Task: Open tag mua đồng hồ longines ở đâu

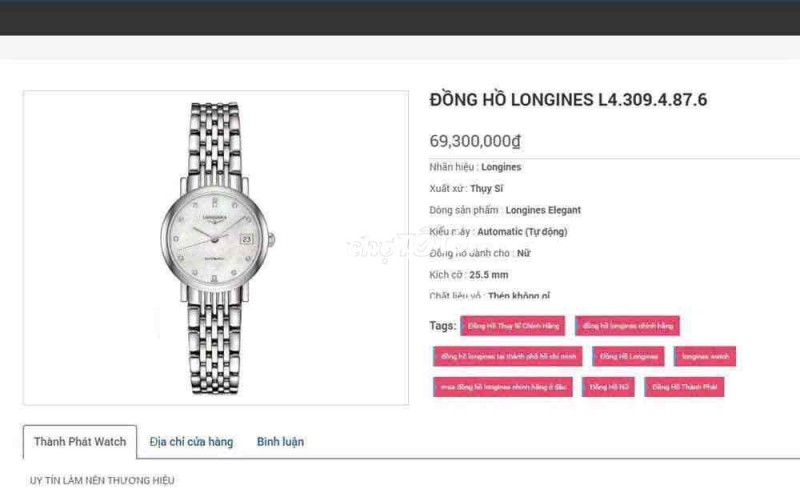Action: click(x=503, y=387)
